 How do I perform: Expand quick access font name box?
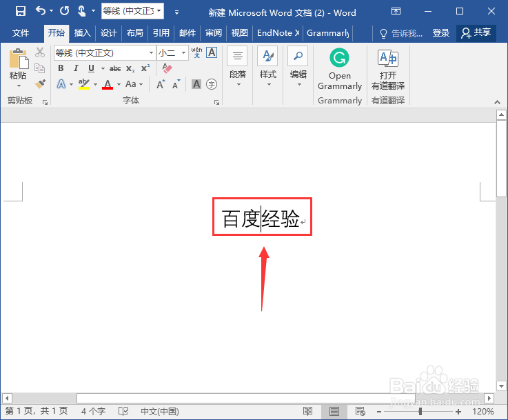click(159, 11)
